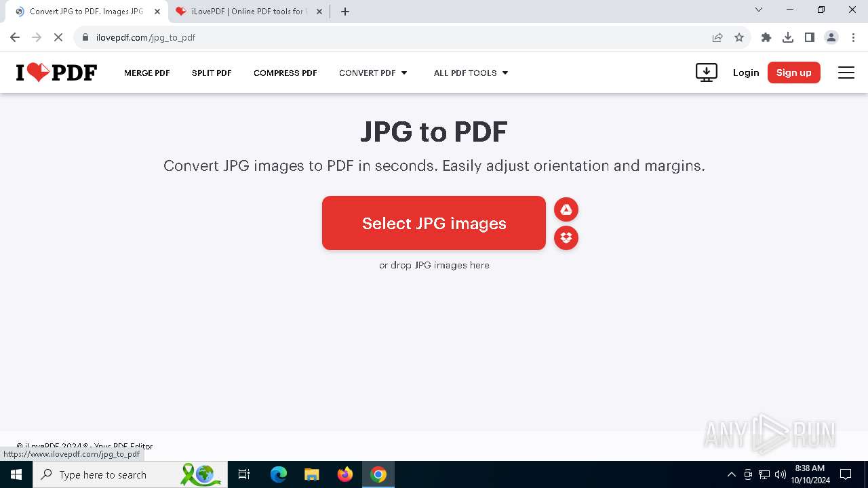Open a new browser tab

345,12
